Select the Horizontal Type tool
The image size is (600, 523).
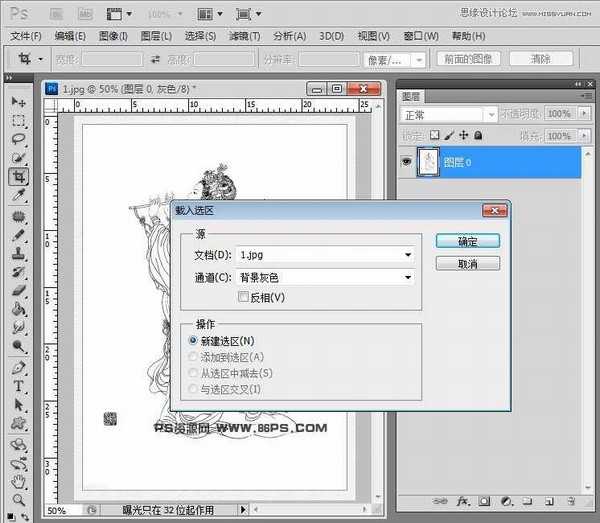(18, 386)
